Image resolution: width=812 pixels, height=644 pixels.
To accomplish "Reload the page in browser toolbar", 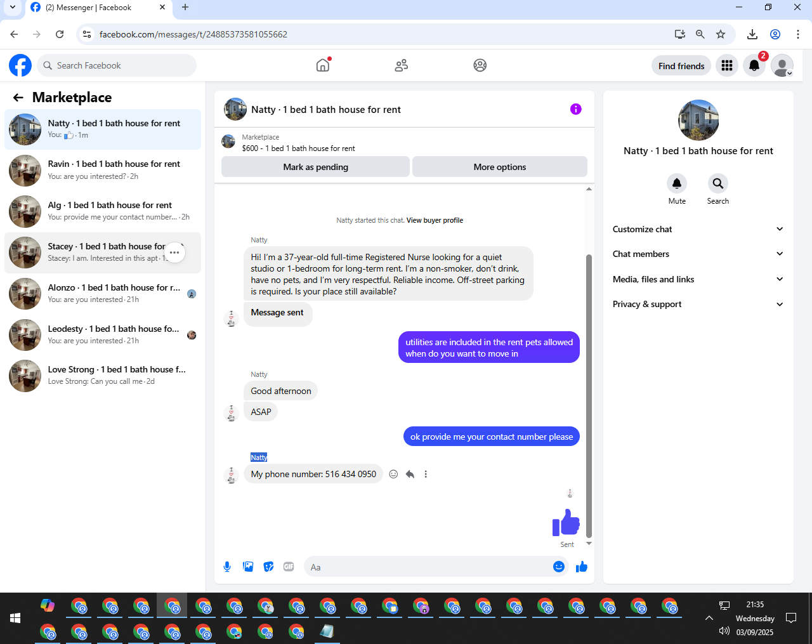I will pos(60,34).
